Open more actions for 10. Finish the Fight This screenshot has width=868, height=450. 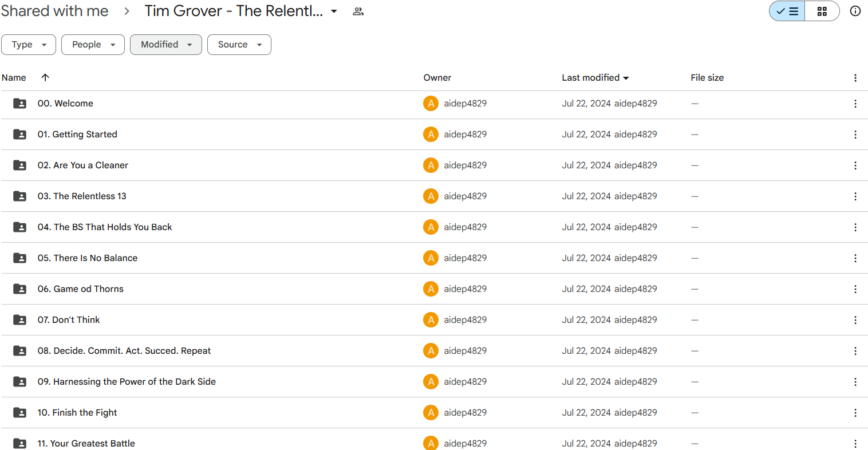pos(855,413)
